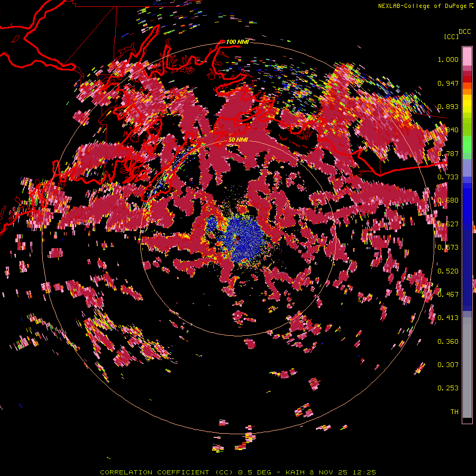The width and height of the screenshot is (476, 476).
Task: Click the 0.520 scale value
Action: (x=448, y=271)
